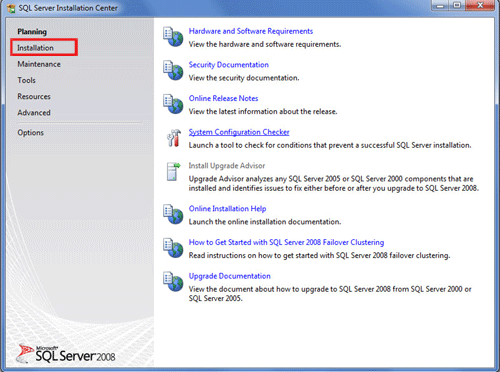
Task: Open the Online Installation Help link
Action: coord(227,209)
